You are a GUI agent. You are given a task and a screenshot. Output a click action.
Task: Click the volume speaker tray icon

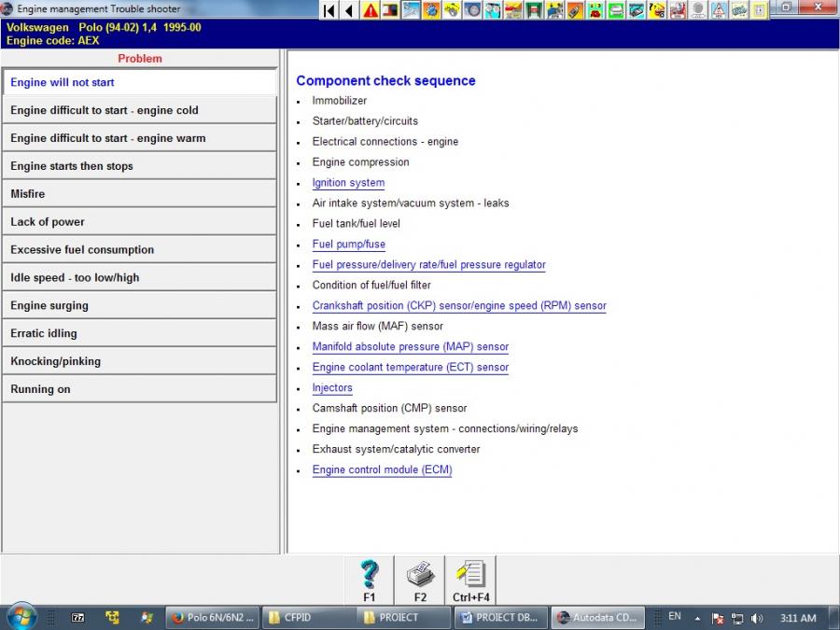point(757,618)
